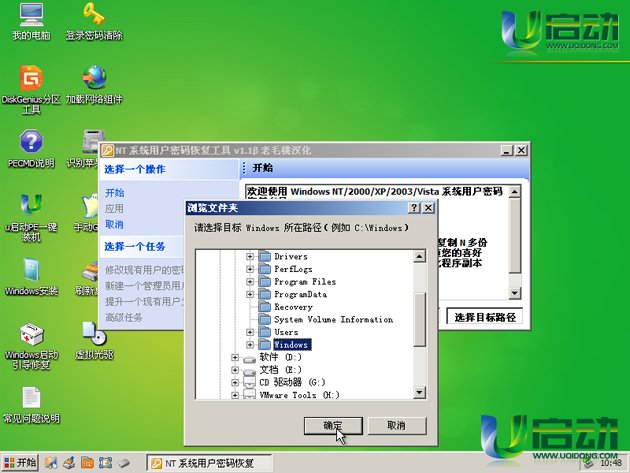The width and height of the screenshot is (630, 473).
Task: Open the Windows安装 desktop icon
Action: click(x=31, y=277)
